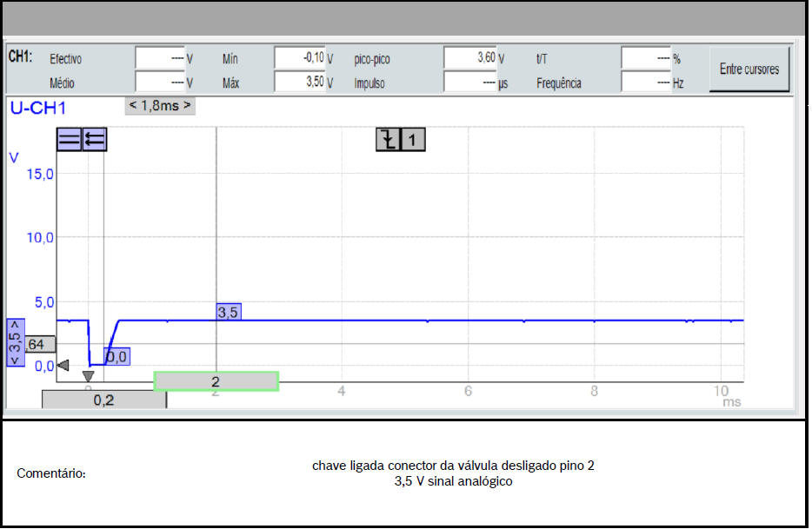Image resolution: width=812 pixels, height=529 pixels.
Task: Click the green-bordered cursor 2 slider handle
Action: 216,381
